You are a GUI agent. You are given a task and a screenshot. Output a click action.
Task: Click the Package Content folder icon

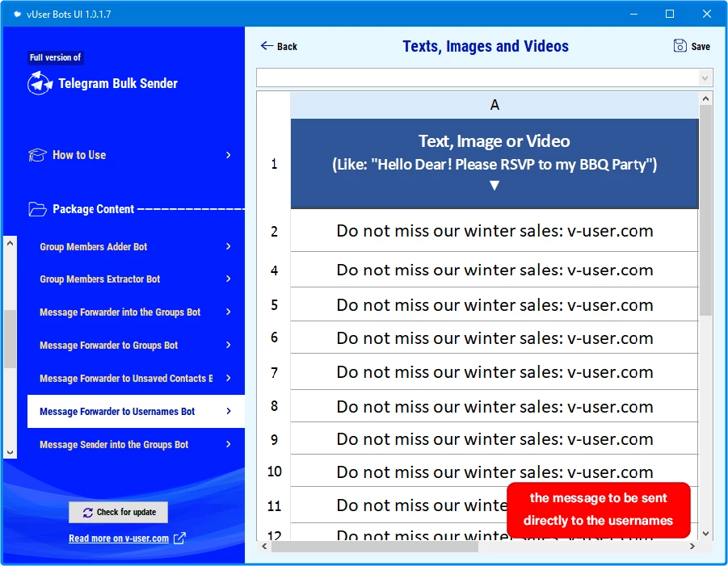click(37, 209)
